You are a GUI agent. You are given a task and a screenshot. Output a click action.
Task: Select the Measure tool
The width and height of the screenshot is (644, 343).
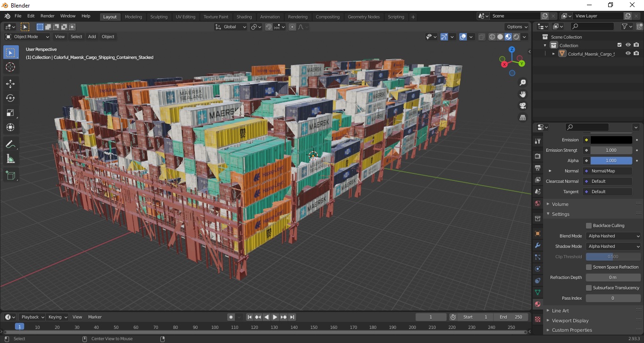10,159
